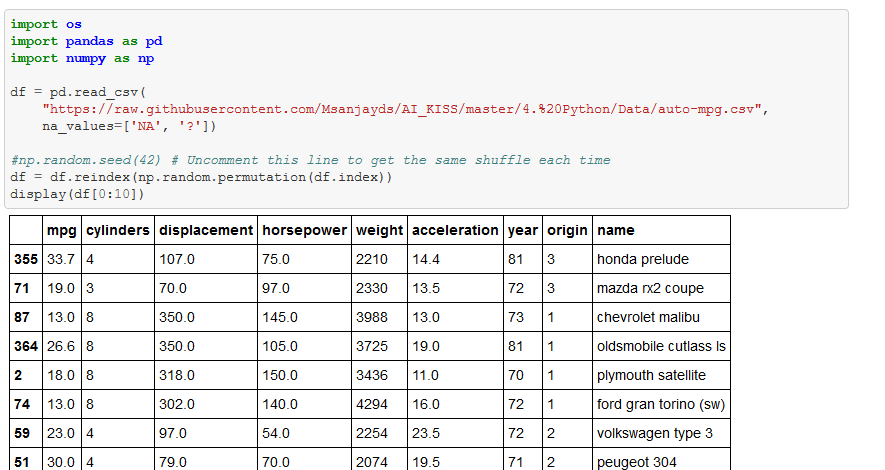Select row index 71

[x=26, y=288]
